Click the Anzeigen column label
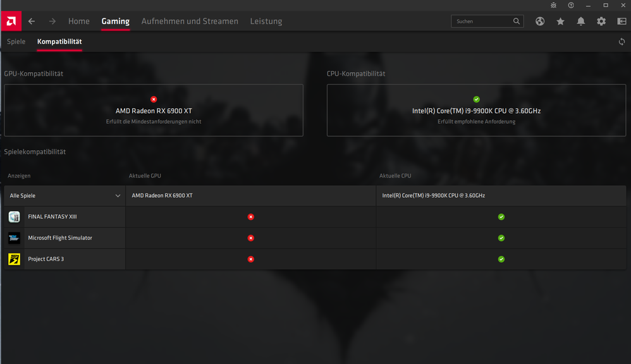 pos(19,176)
